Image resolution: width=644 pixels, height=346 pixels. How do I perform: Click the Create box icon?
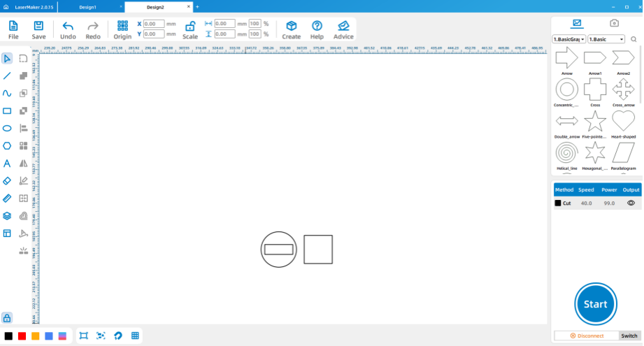click(x=291, y=26)
